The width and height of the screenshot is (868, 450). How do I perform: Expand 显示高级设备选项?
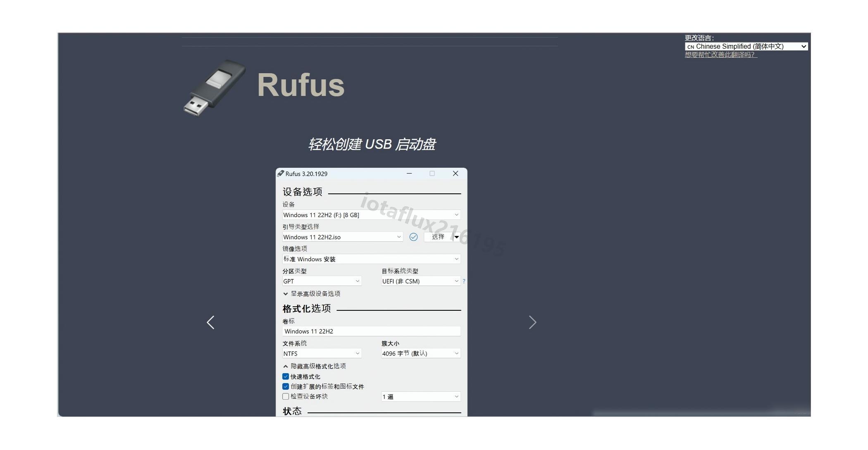point(312,294)
